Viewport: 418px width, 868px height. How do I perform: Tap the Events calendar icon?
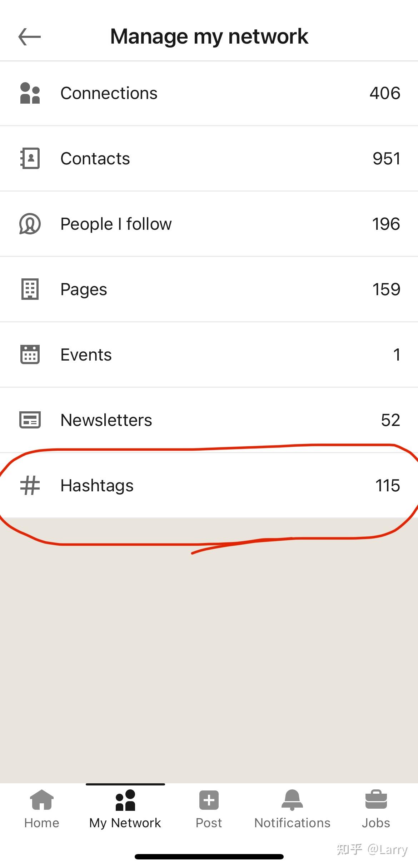(30, 354)
